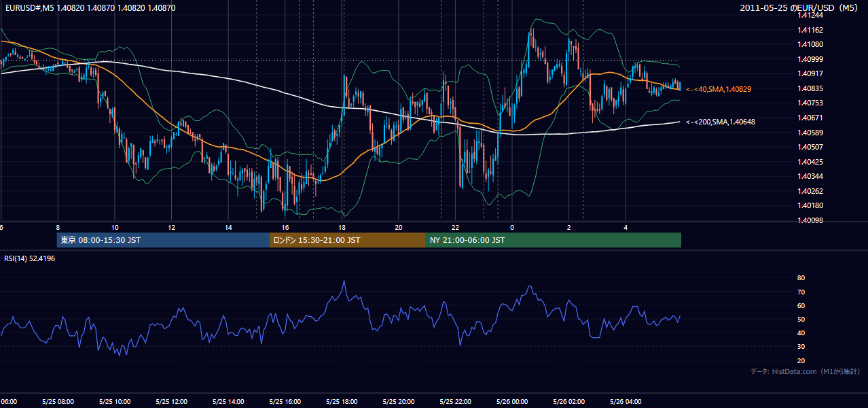Click price level 1.40262 on the axis
The image size is (868, 408).
810,191
